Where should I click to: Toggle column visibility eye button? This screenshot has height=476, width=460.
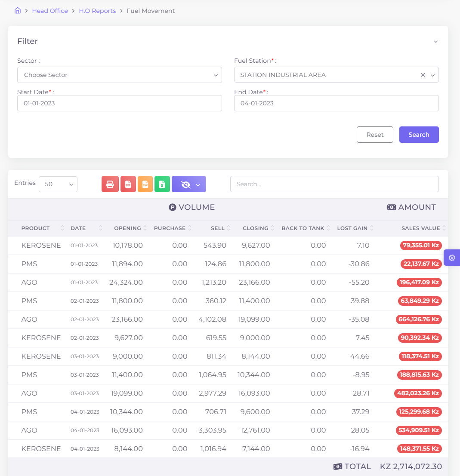click(188, 184)
